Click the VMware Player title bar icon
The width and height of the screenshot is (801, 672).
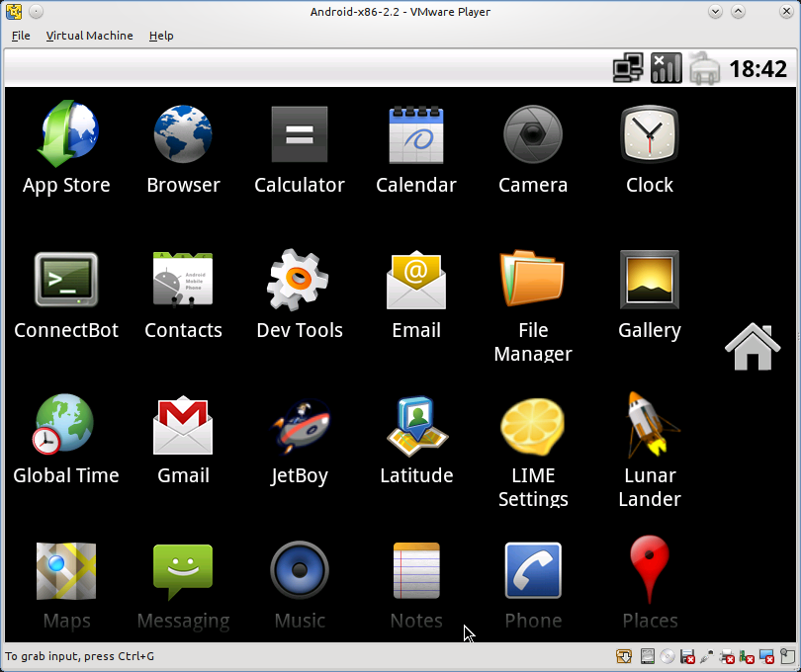[x=14, y=11]
